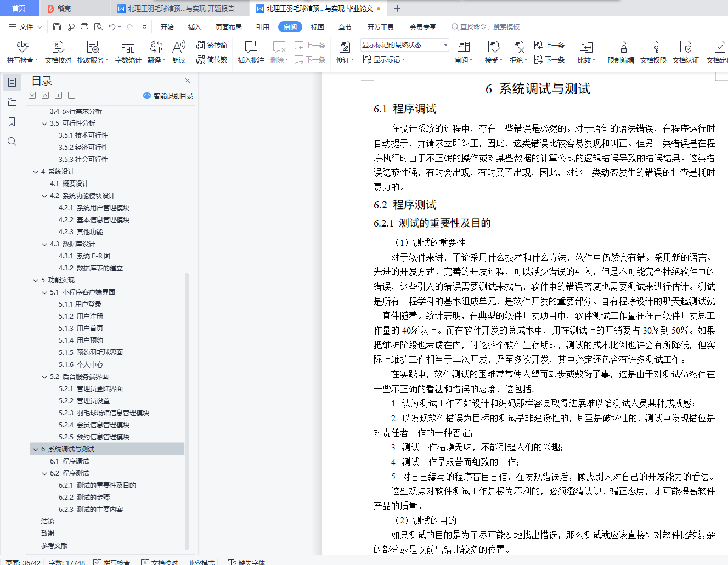Switch to the 页面布局 ribbon tab
The image size is (728, 565).
click(229, 27)
